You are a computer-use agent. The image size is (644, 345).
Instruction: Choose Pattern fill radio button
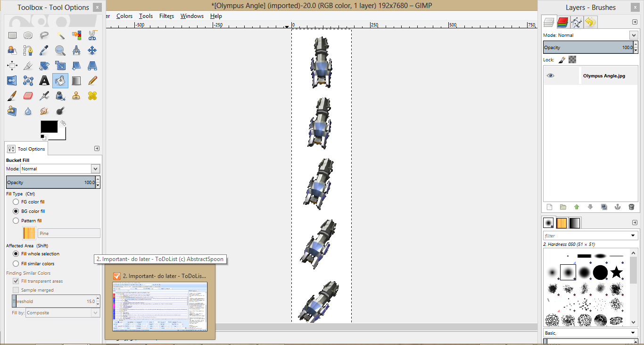tap(16, 221)
